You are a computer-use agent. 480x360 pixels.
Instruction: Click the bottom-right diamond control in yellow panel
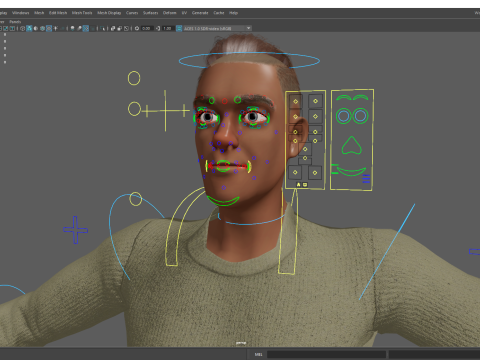pos(315,173)
